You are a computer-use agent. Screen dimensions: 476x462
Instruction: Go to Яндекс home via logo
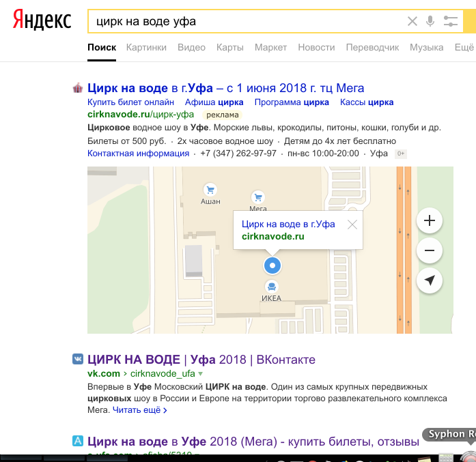(x=42, y=20)
